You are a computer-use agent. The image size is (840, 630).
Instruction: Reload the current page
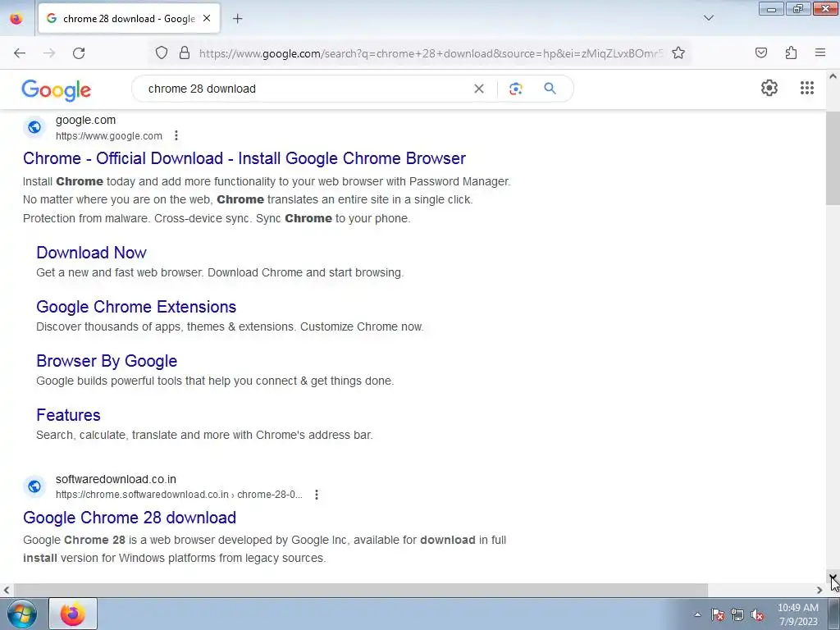point(79,53)
